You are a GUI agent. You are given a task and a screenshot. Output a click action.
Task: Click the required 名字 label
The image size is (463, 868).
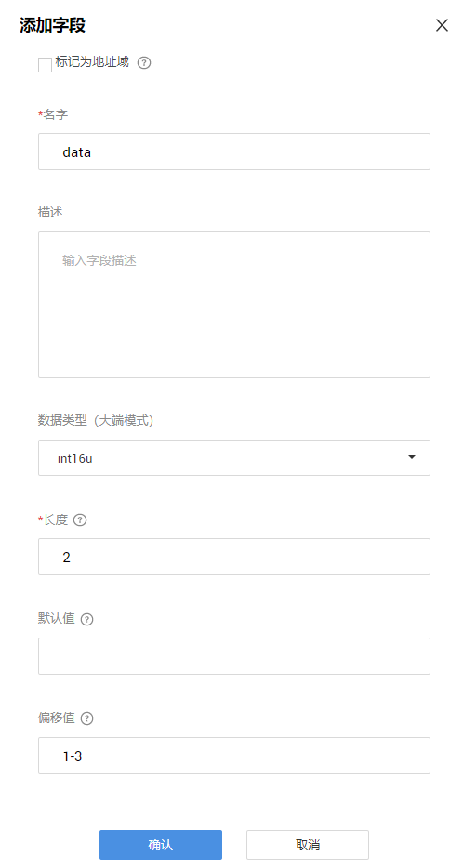coord(53,114)
